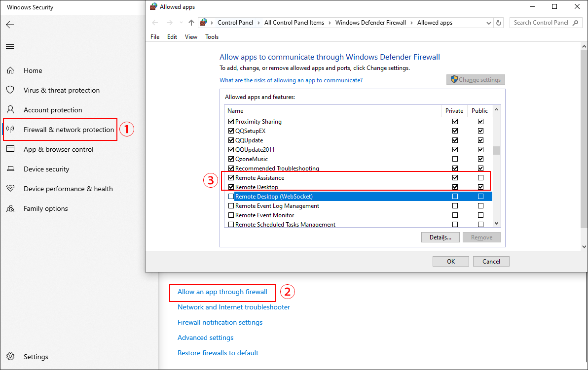588x370 pixels.
Task: Click the Home house icon in sidebar
Action: [10, 70]
